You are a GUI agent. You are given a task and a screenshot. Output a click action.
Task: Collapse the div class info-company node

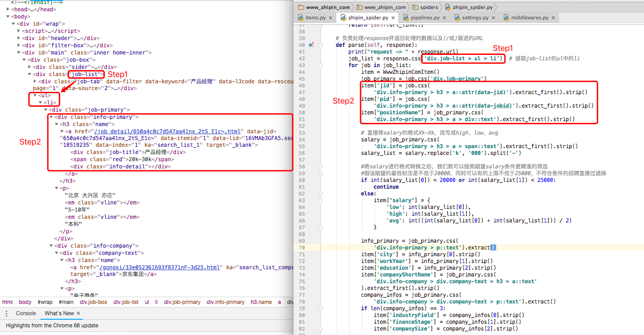[51, 246]
